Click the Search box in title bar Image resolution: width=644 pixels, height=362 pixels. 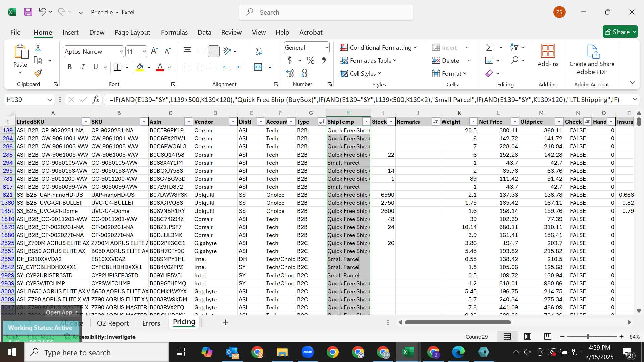[x=326, y=12]
